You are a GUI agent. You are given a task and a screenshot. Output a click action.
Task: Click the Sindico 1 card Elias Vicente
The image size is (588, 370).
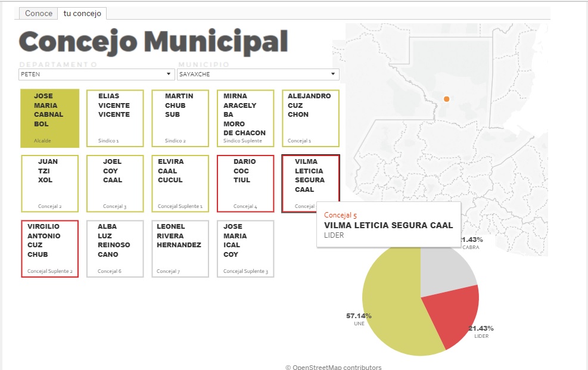pos(115,118)
